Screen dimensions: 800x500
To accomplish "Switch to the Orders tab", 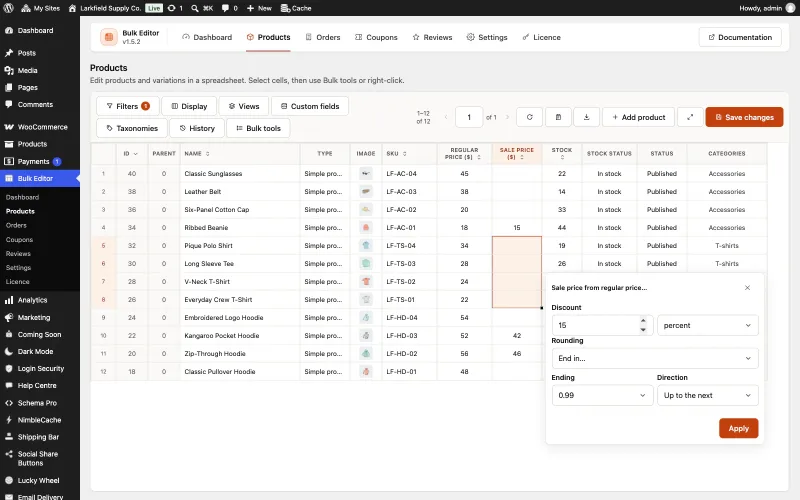I will click(322, 37).
